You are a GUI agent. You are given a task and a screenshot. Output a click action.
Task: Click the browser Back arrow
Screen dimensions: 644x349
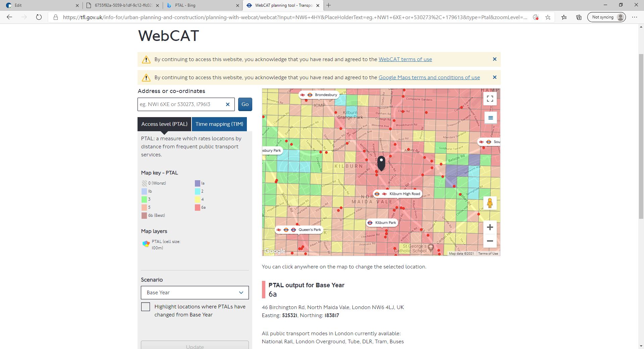click(9, 17)
